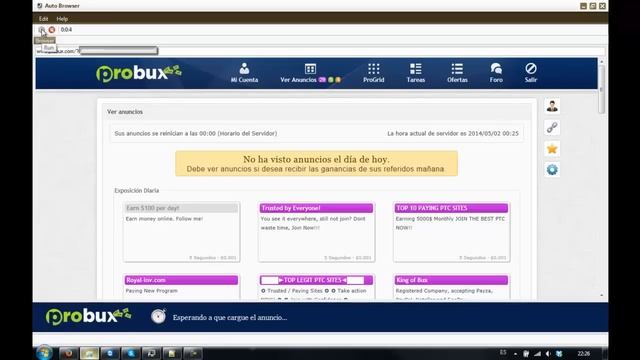Open the Help menu
640x360 pixels.
coord(62,19)
